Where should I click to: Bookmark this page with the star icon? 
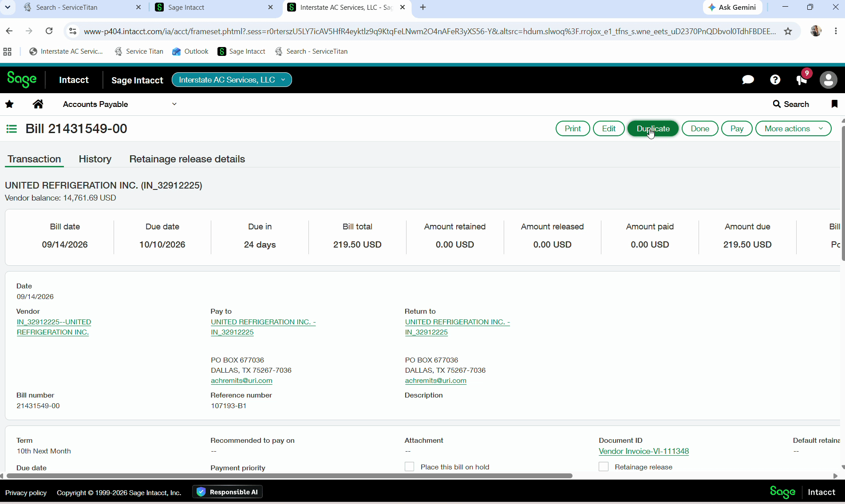pyautogui.click(x=788, y=31)
